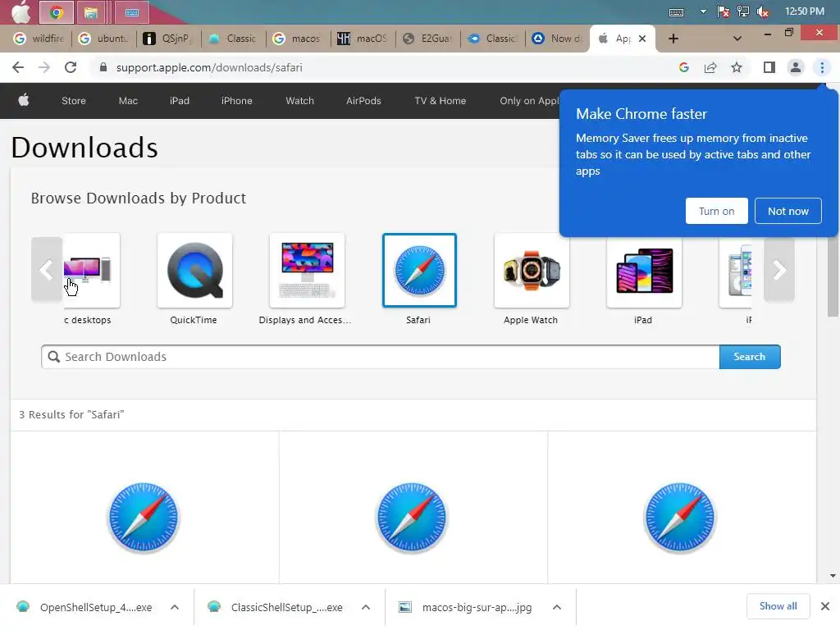Select the QuickTime product icon
This screenshot has width=840, height=630.
pyautogui.click(x=194, y=270)
